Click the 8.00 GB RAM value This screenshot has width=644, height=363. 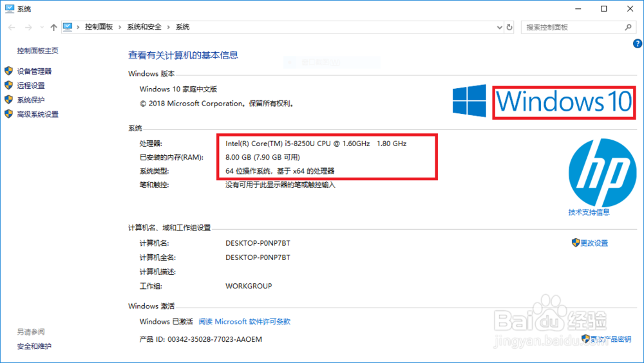(x=263, y=157)
